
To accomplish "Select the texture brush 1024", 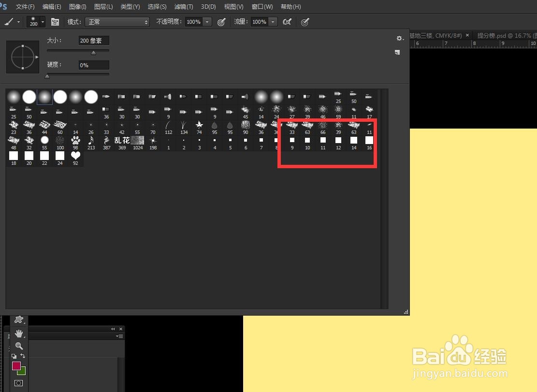I will (138, 143).
